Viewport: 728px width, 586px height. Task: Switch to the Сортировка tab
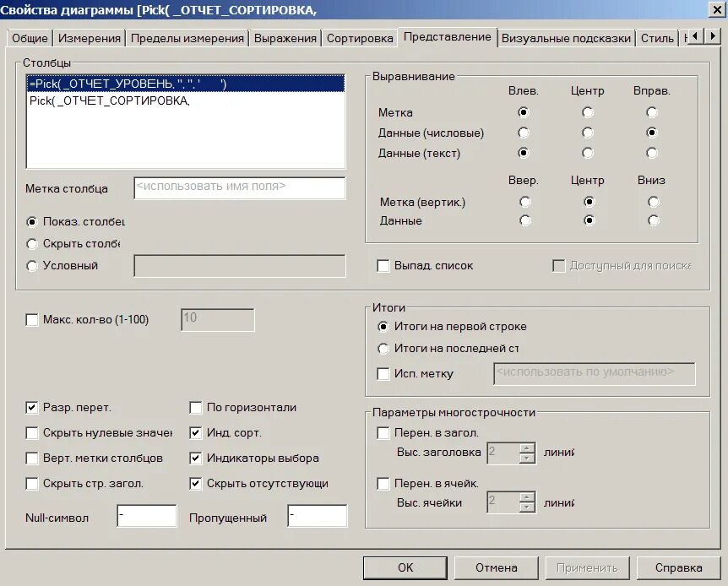pos(362,38)
